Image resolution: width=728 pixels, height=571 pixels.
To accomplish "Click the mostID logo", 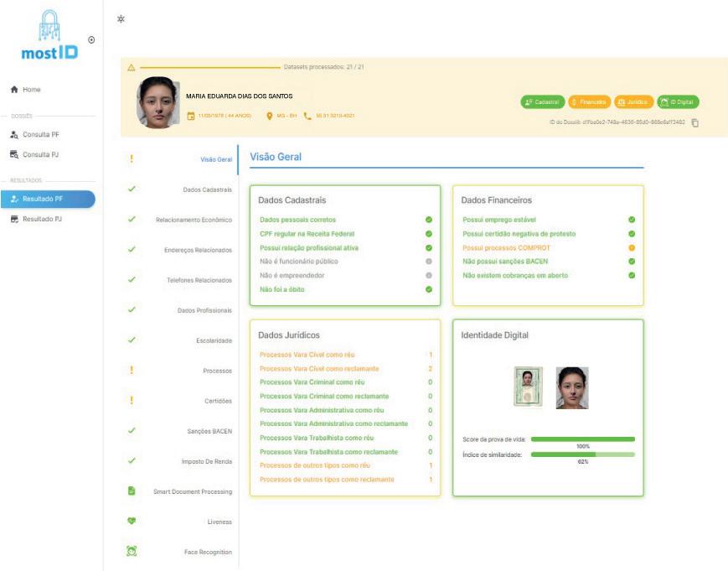I will coord(49,35).
